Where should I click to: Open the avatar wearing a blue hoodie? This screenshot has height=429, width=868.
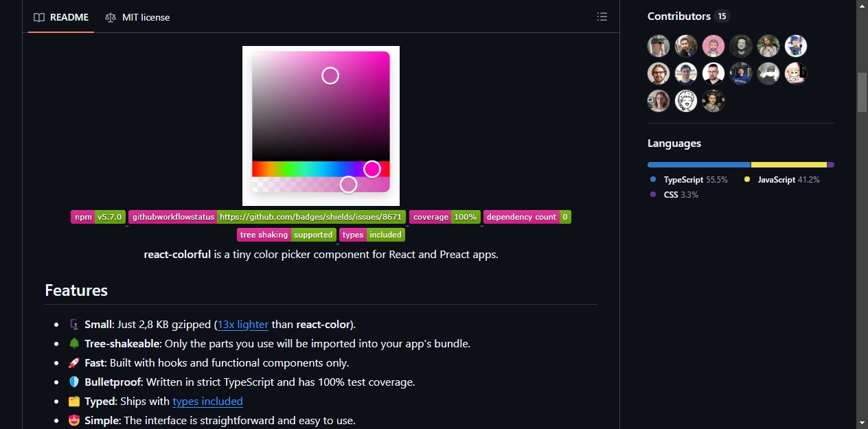[x=741, y=73]
